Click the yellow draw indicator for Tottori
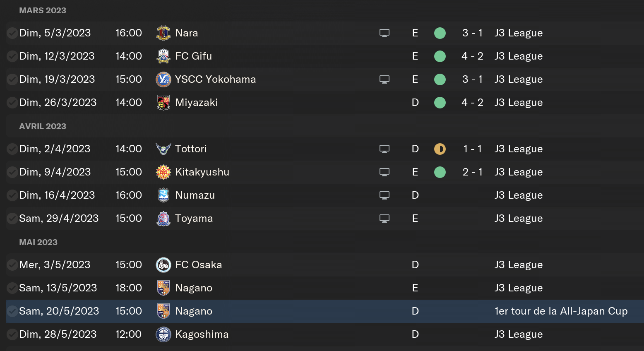 click(440, 149)
